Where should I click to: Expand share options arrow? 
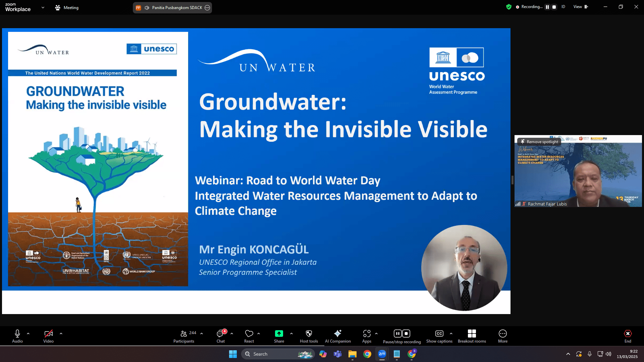pyautogui.click(x=291, y=334)
